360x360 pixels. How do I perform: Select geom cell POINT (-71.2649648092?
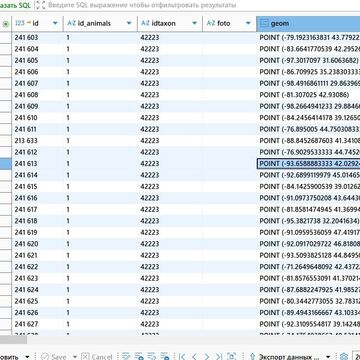(x=308, y=267)
